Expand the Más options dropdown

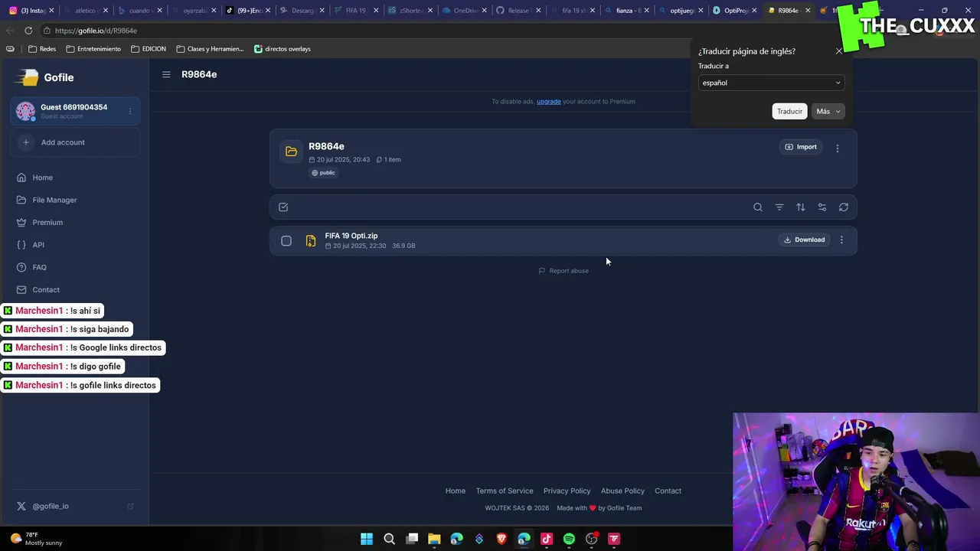pos(828,112)
